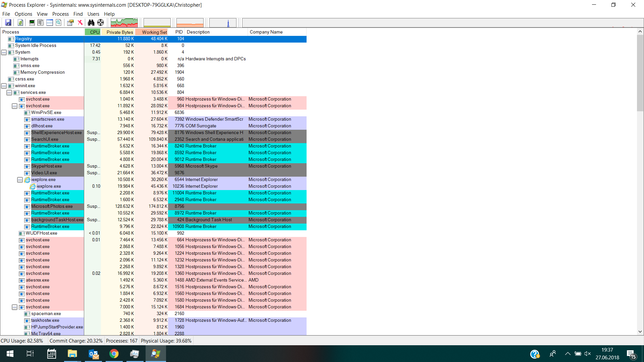Click the Kill Process red X icon

(80, 22)
